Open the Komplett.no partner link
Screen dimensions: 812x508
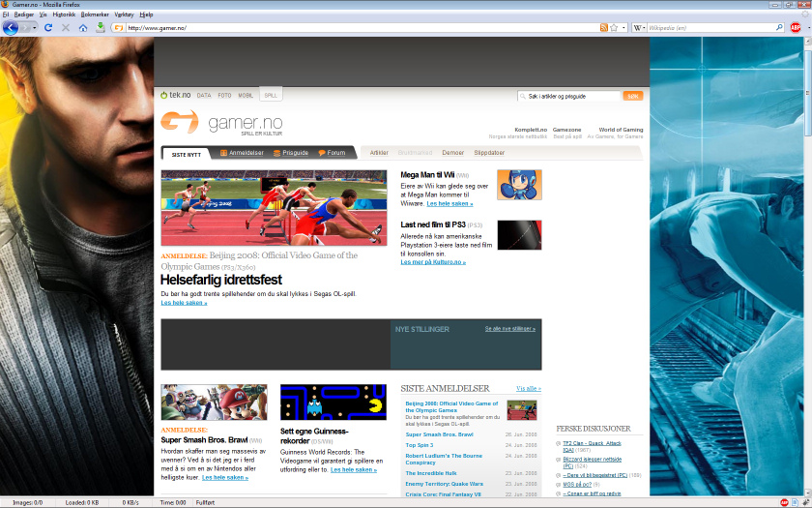(531, 130)
